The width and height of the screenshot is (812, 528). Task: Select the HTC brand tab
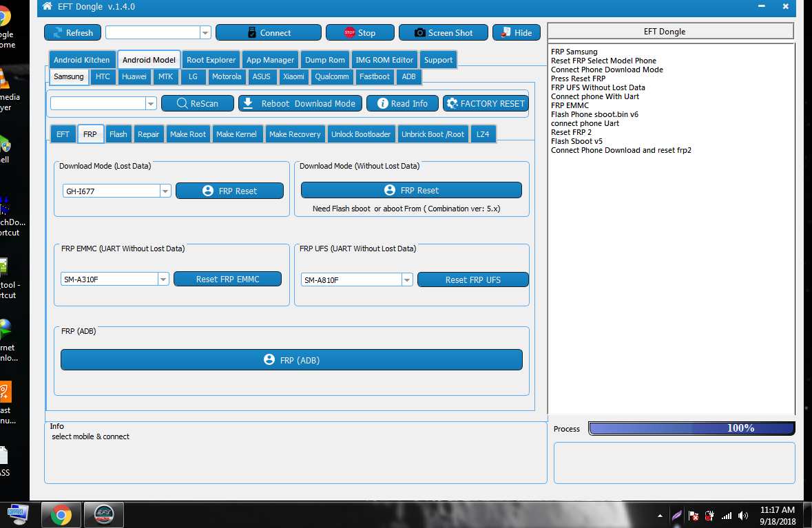(103, 76)
